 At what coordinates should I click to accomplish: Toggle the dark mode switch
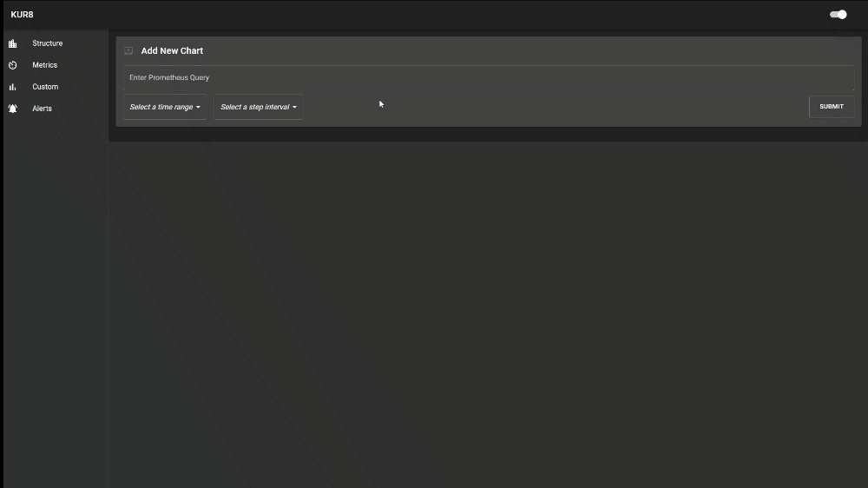point(838,15)
